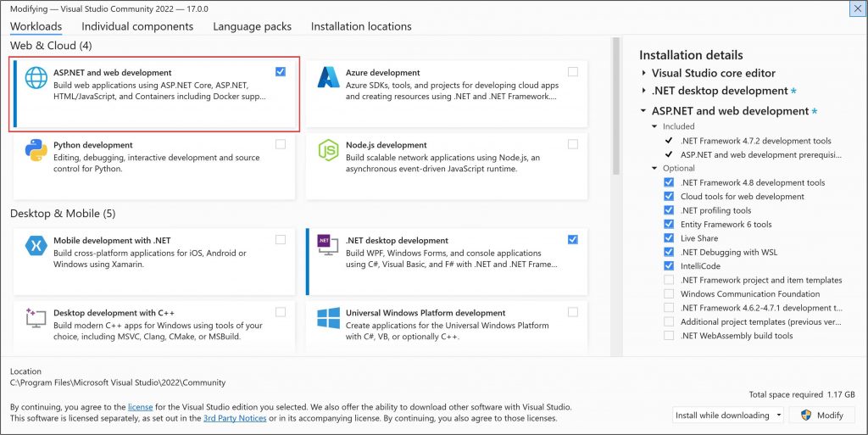Open the Install while downloading dropdown
This screenshot has width=868, height=435.
728,415
